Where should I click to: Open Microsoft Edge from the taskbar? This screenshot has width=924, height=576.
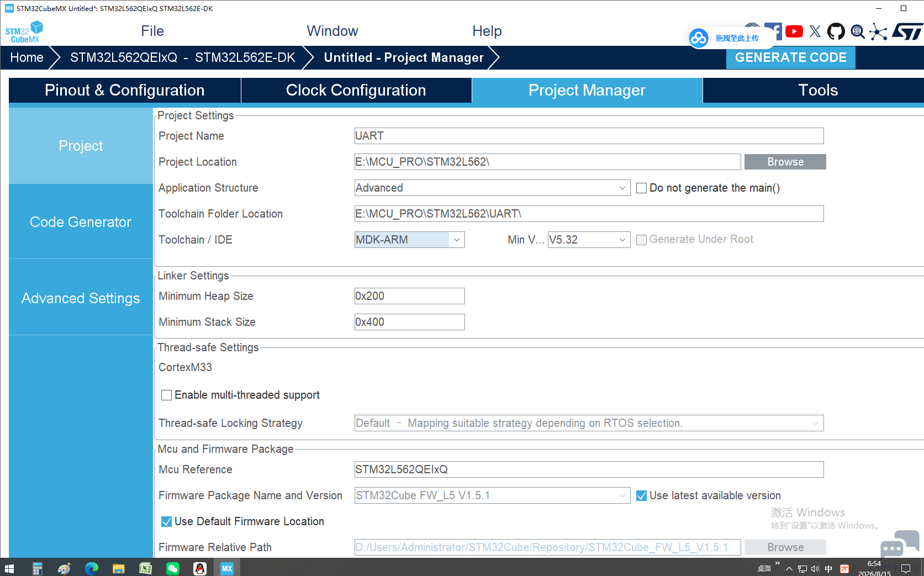click(91, 568)
